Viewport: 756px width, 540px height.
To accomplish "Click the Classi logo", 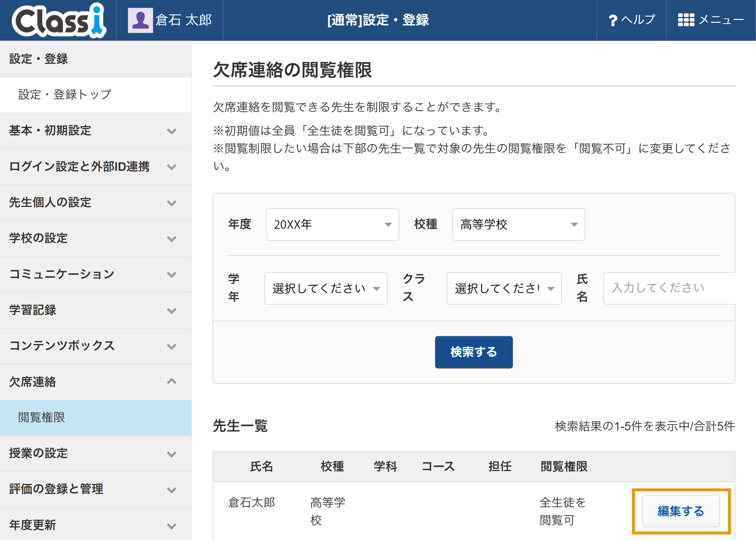I will [x=59, y=20].
